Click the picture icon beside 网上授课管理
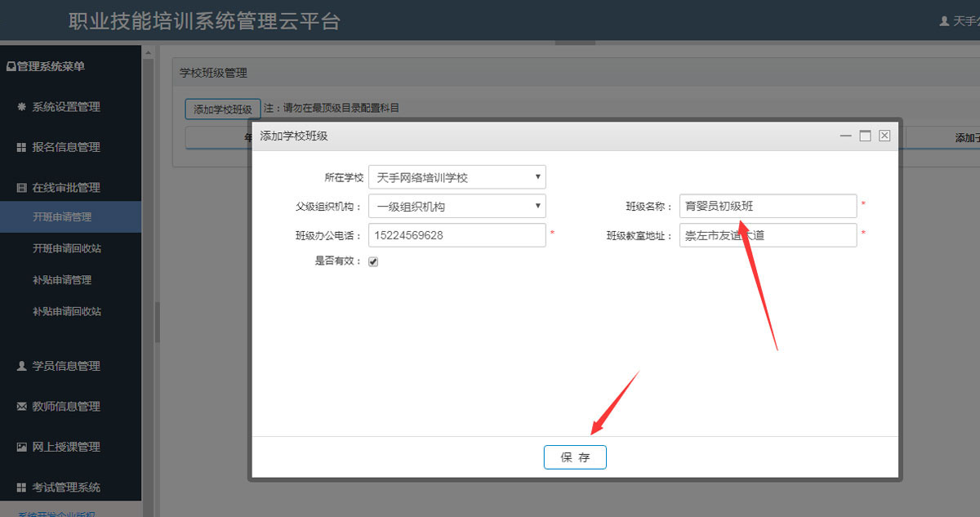 21,448
